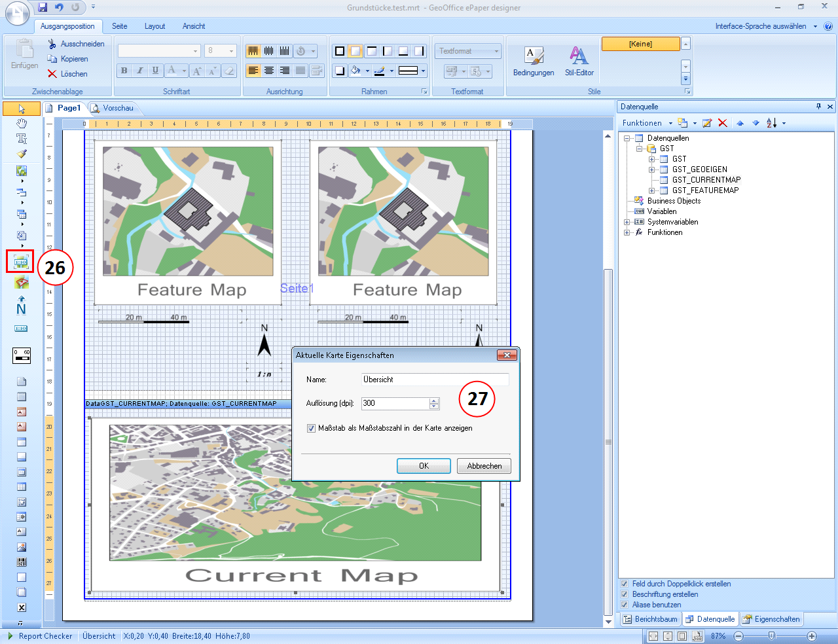The height and width of the screenshot is (644, 838).
Task: Click the Ausschneiden scissors icon
Action: 52,44
